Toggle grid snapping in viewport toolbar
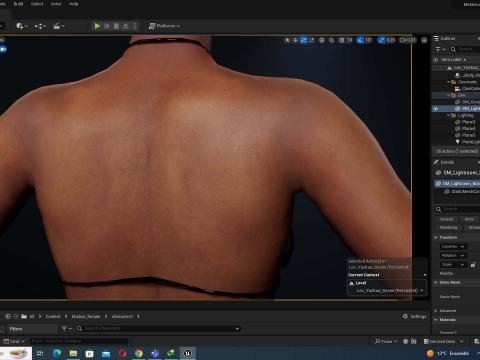The width and height of the screenshot is (480, 360). pos(342,40)
